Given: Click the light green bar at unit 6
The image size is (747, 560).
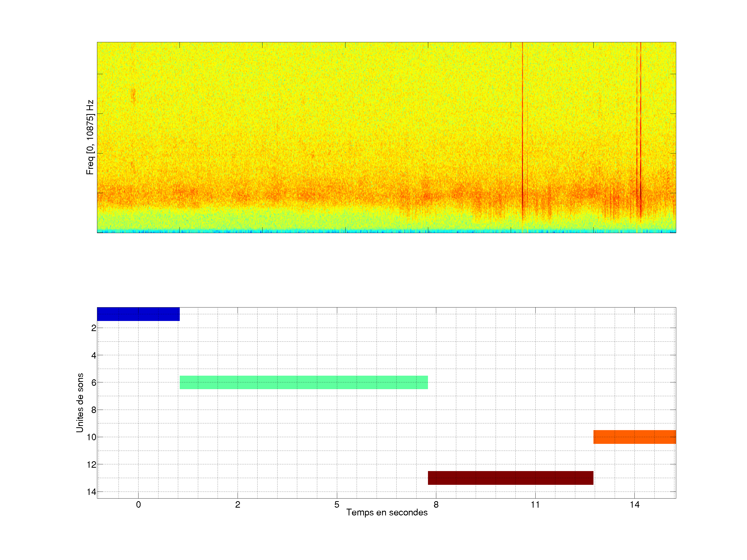Looking at the screenshot, I should pyautogui.click(x=303, y=382).
